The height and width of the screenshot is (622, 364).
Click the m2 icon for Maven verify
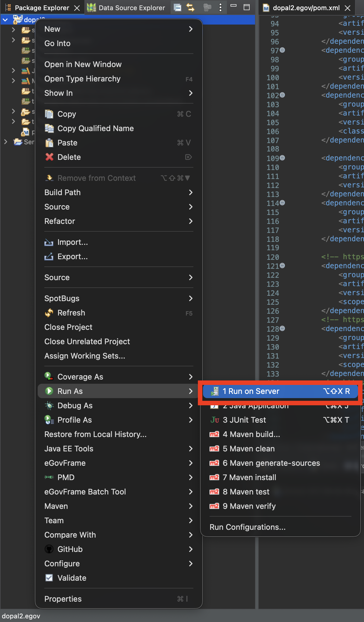coord(214,506)
